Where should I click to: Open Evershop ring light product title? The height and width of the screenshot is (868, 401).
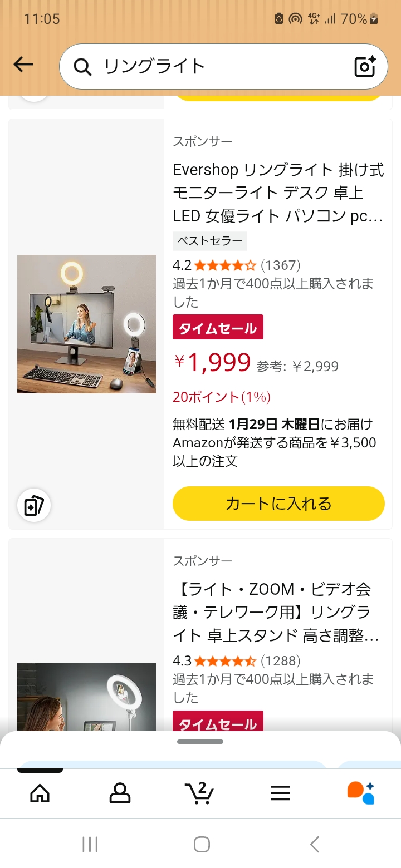[278, 193]
